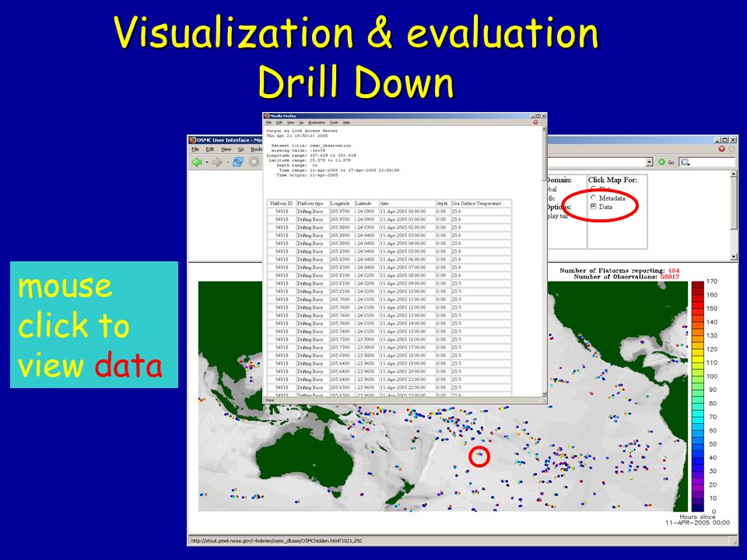Open Edit menu in OSMC window
The width and height of the screenshot is (747, 560).
[209, 149]
